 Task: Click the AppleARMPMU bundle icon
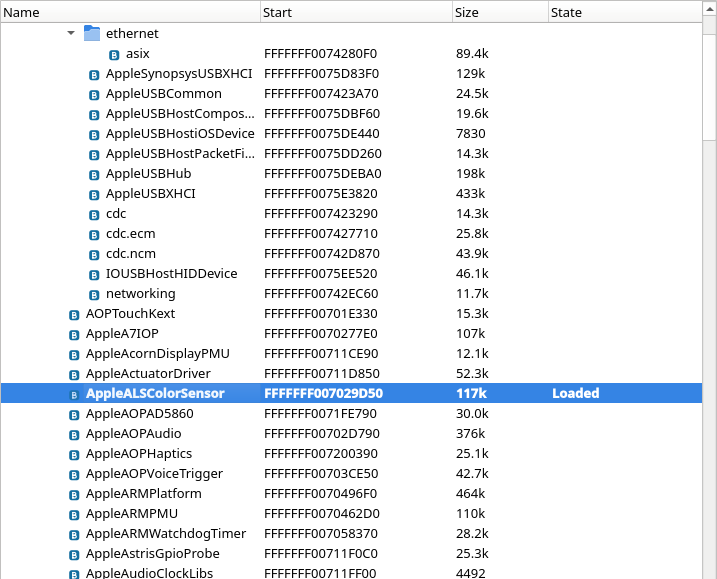click(x=74, y=515)
